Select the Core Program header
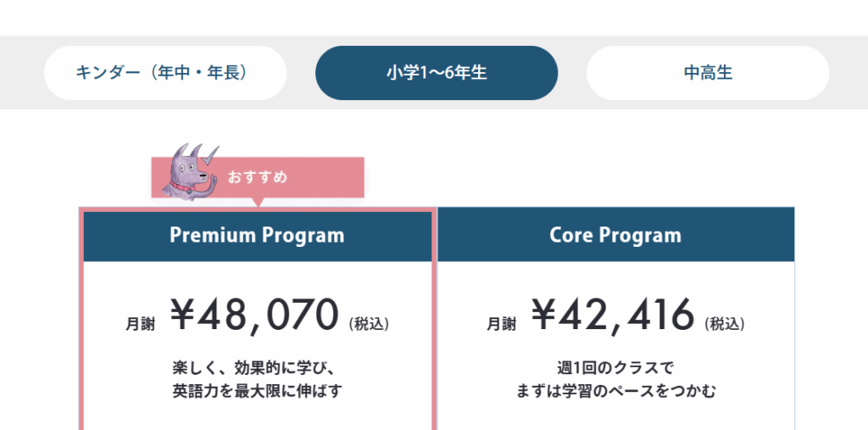 615,236
